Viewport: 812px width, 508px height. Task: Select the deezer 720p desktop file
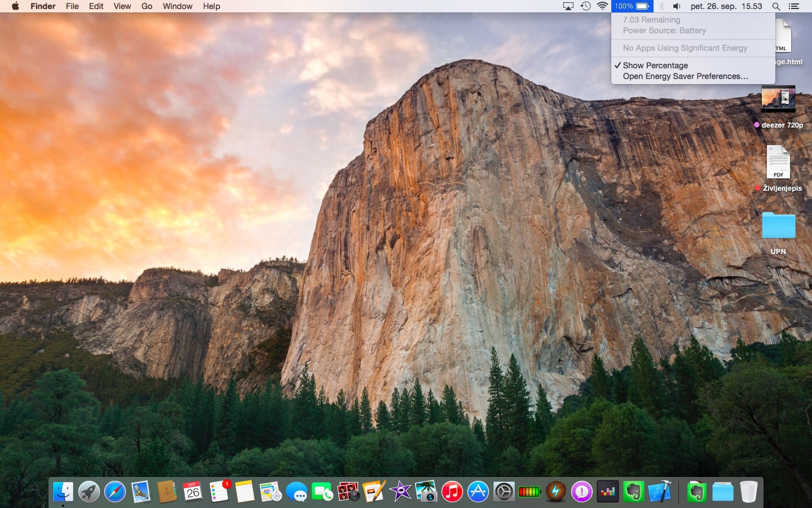pyautogui.click(x=779, y=99)
